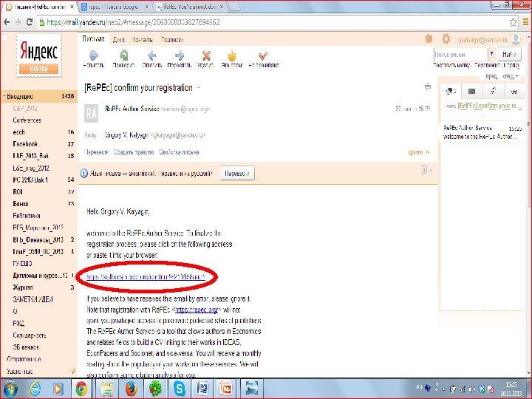Open the Контакты tab
The height and width of the screenshot is (399, 532).
[x=143, y=40]
